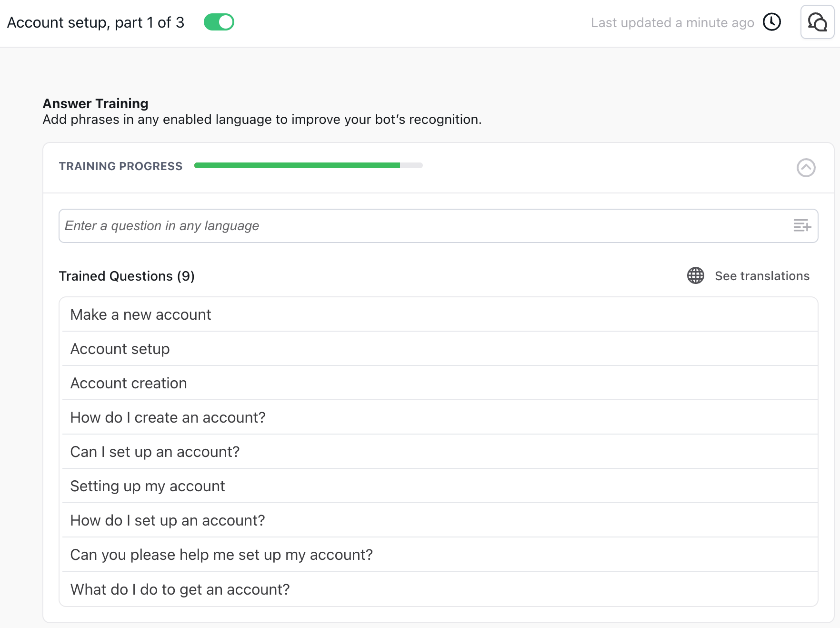Collapse the Training Progress panel
The image size is (840, 628).
(806, 168)
